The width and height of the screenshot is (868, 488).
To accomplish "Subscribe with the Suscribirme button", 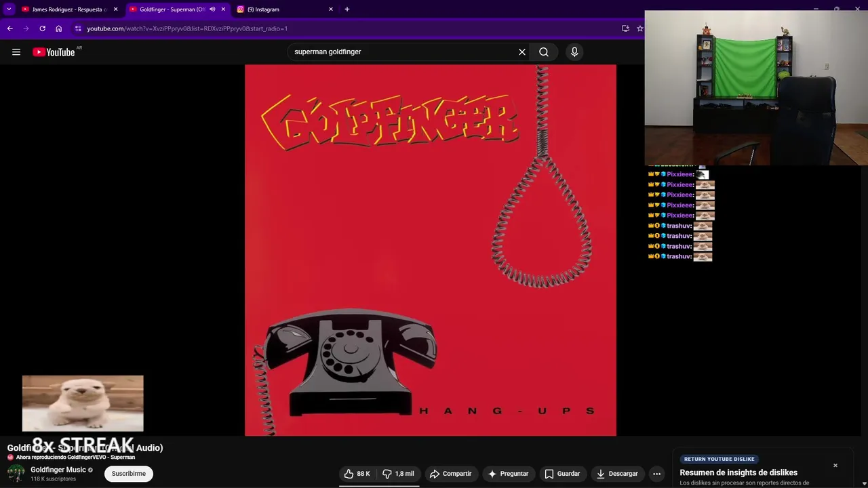I will (129, 474).
